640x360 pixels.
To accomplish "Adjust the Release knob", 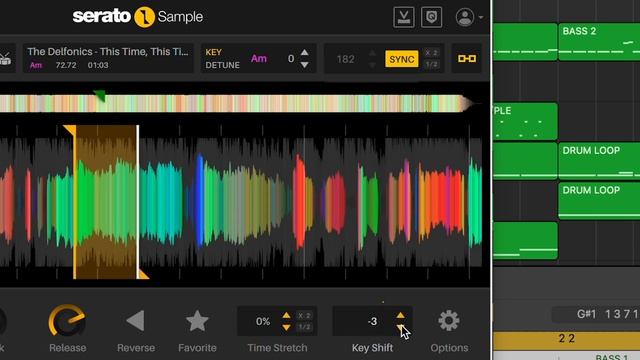I will 67,320.
